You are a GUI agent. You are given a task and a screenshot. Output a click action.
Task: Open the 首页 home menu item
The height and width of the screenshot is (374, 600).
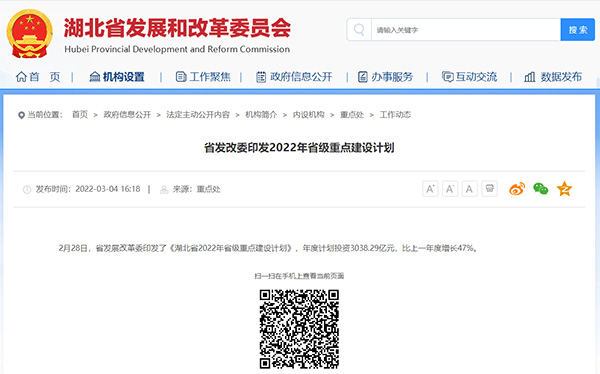pos(38,77)
